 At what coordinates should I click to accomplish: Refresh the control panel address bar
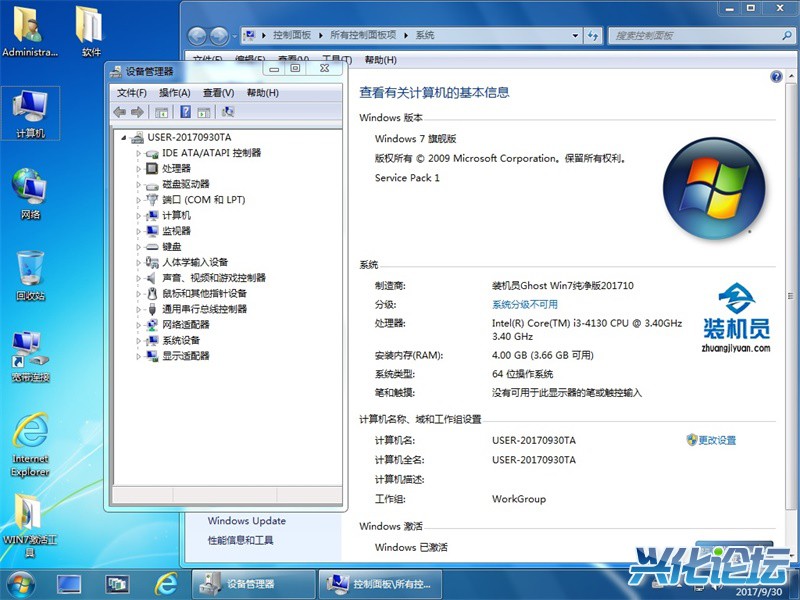point(592,36)
